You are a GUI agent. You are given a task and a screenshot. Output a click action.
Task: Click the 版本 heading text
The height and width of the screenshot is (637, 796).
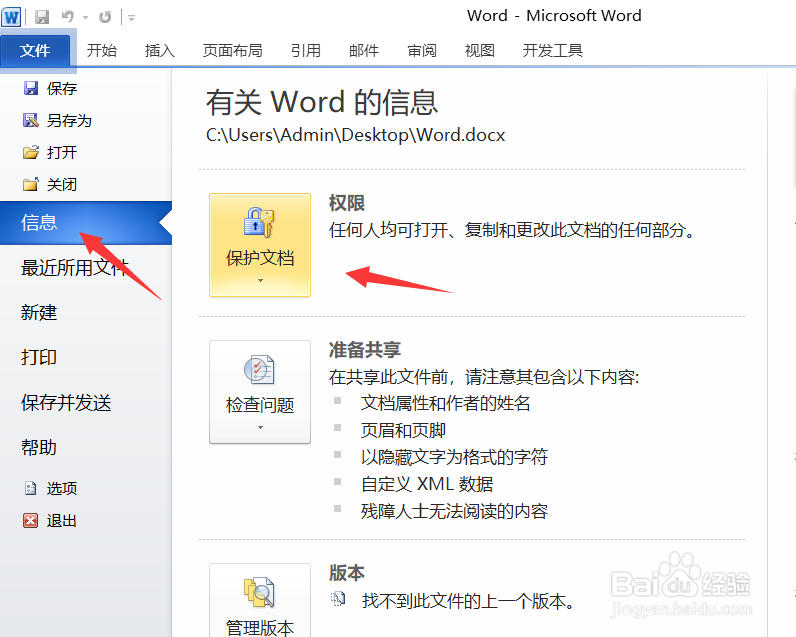(x=347, y=573)
